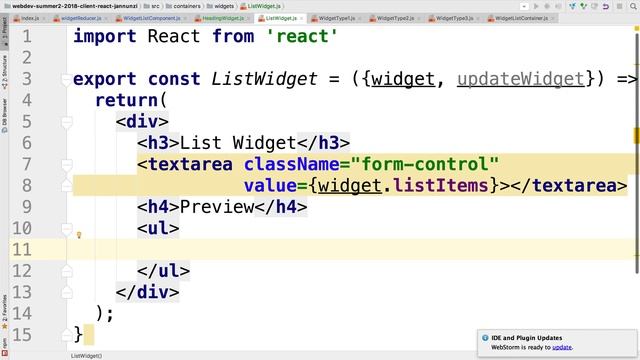Image resolution: width=640 pixels, height=360 pixels.
Task: Click the VCS Commit icon
Action: point(583,6)
